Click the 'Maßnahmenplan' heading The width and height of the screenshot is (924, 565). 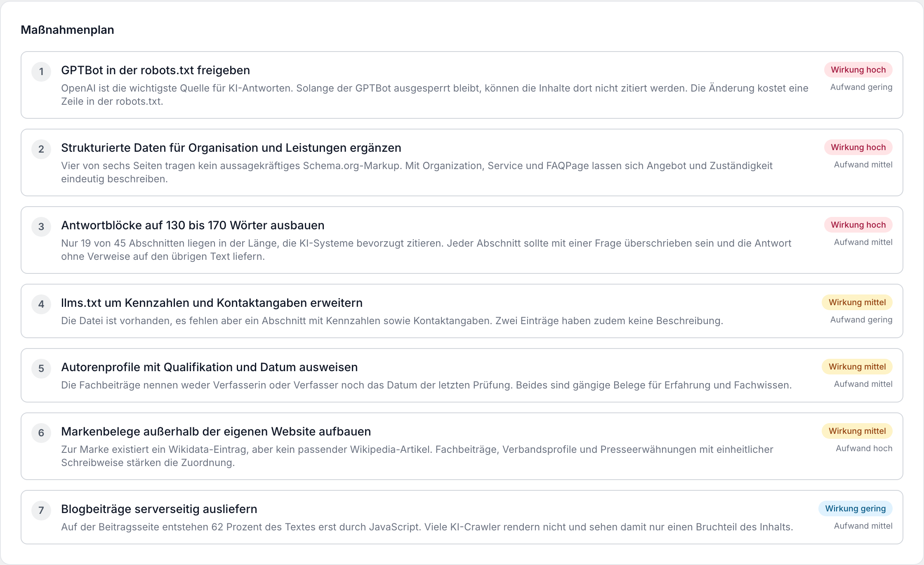(x=67, y=30)
